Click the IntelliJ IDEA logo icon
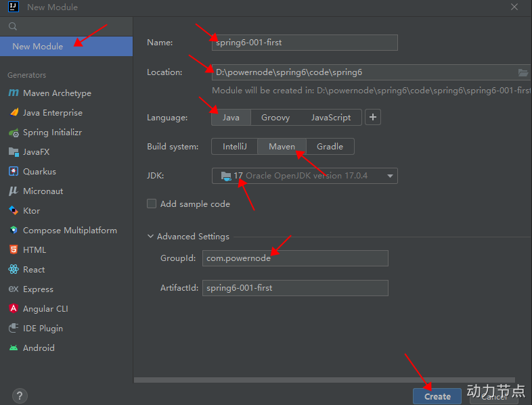The image size is (532, 405). pyautogui.click(x=14, y=7)
